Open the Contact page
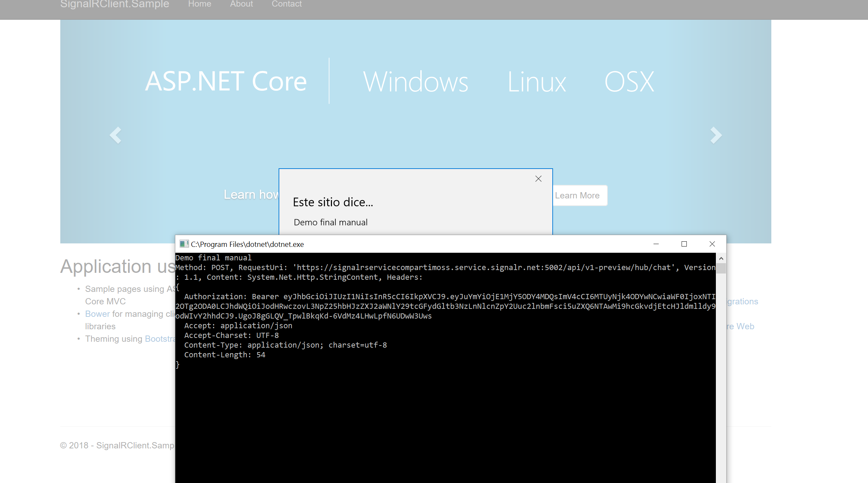Viewport: 868px width, 483px height. pyautogui.click(x=287, y=4)
